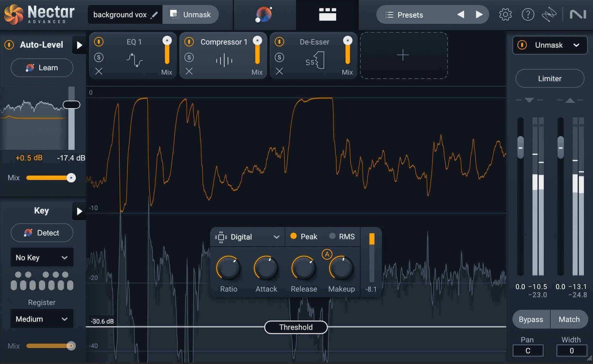Click the Auto-Level target level handle
The height and width of the screenshot is (364, 593).
[x=71, y=105]
